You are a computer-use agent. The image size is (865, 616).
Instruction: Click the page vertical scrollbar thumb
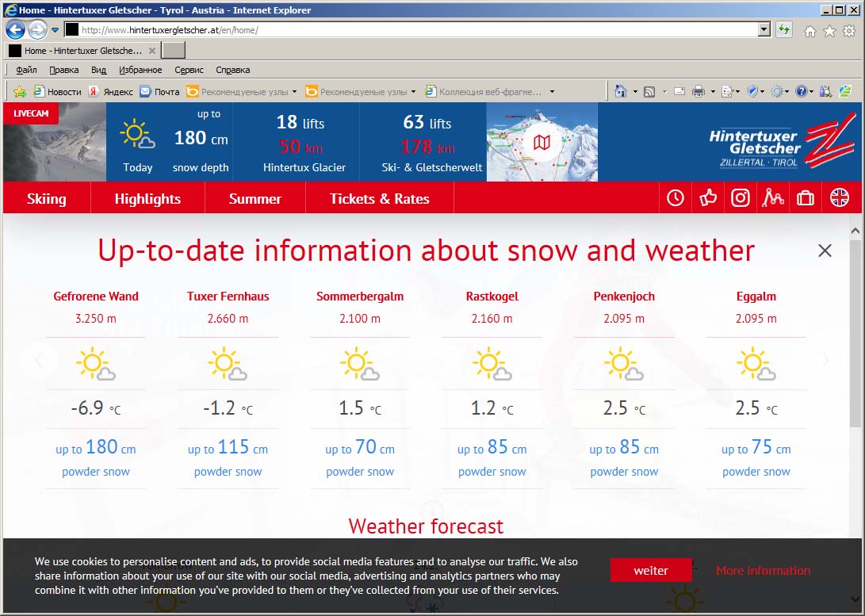[855, 332]
